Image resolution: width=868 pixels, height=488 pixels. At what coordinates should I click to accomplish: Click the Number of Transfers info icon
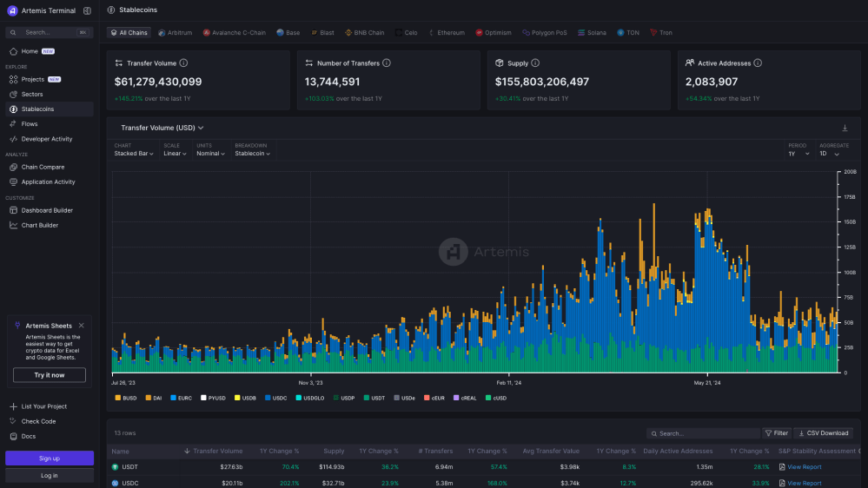pos(387,63)
